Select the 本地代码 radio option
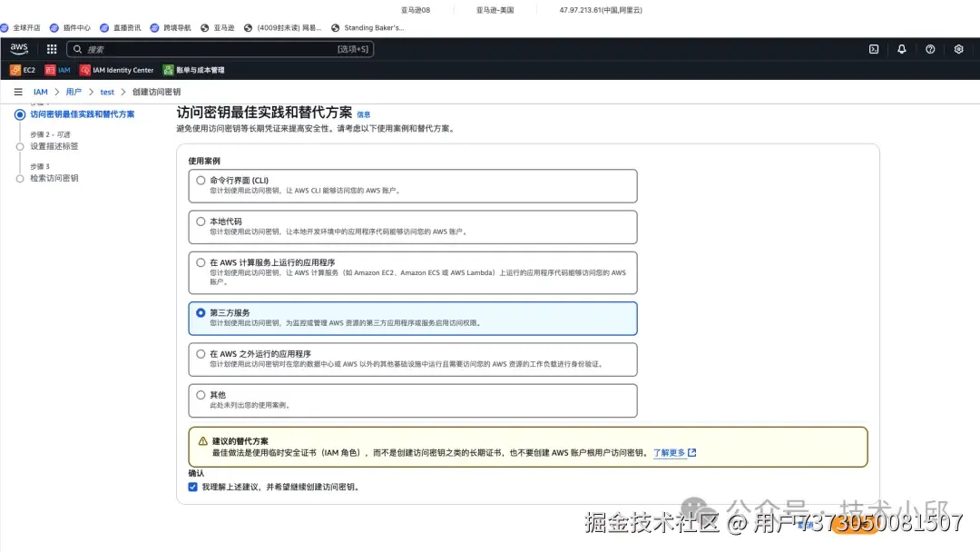Viewport: 980px width, 552px height. coord(201,222)
